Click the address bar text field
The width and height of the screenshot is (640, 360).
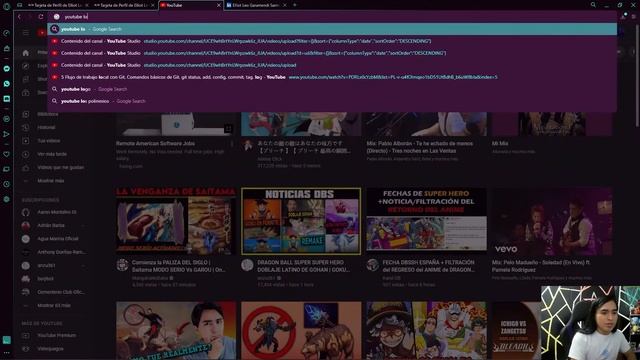point(331,17)
